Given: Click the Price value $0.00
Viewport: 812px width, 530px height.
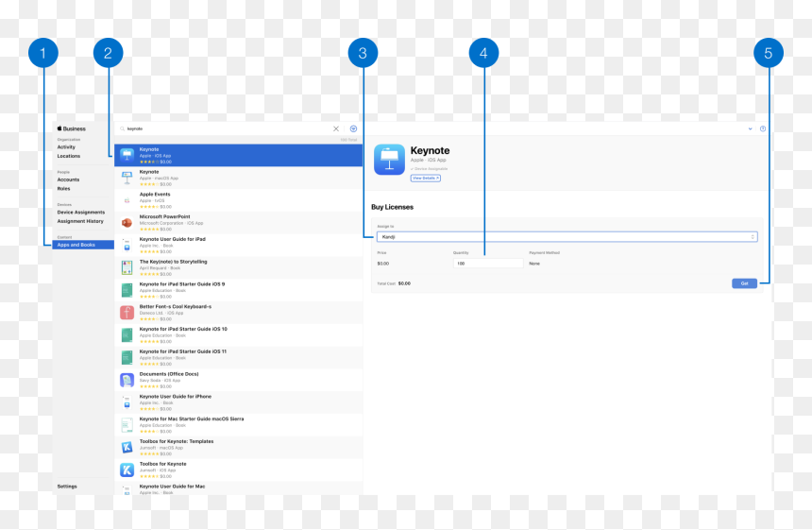Looking at the screenshot, I should (x=382, y=264).
